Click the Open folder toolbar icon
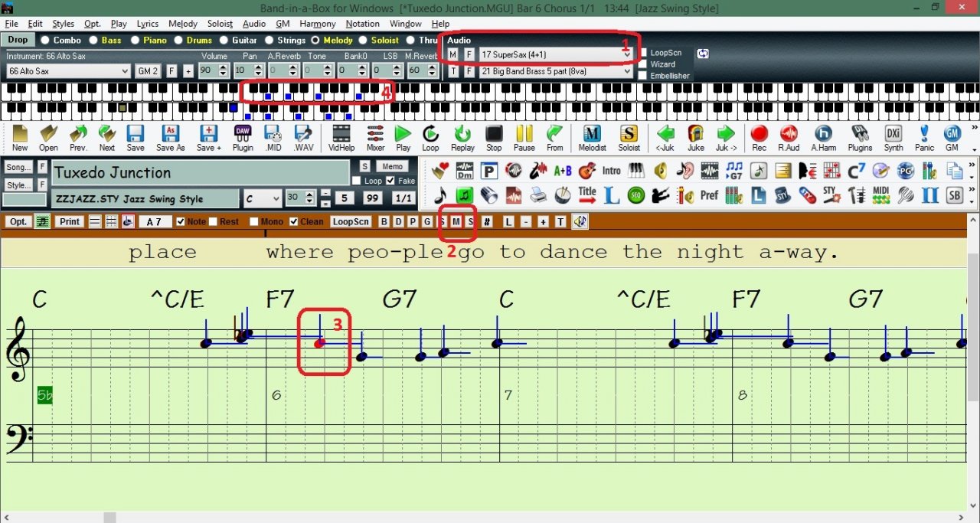The height and width of the screenshot is (523, 980). pyautogui.click(x=48, y=138)
